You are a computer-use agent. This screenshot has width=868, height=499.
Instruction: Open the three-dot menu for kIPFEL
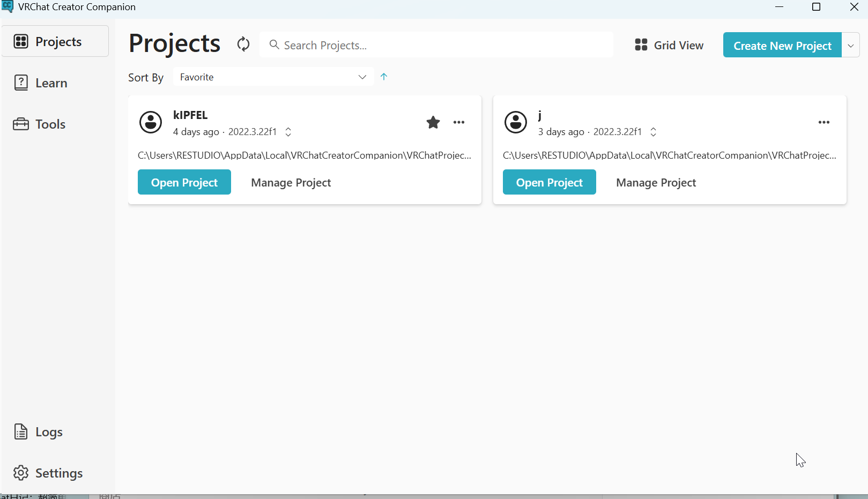(459, 123)
